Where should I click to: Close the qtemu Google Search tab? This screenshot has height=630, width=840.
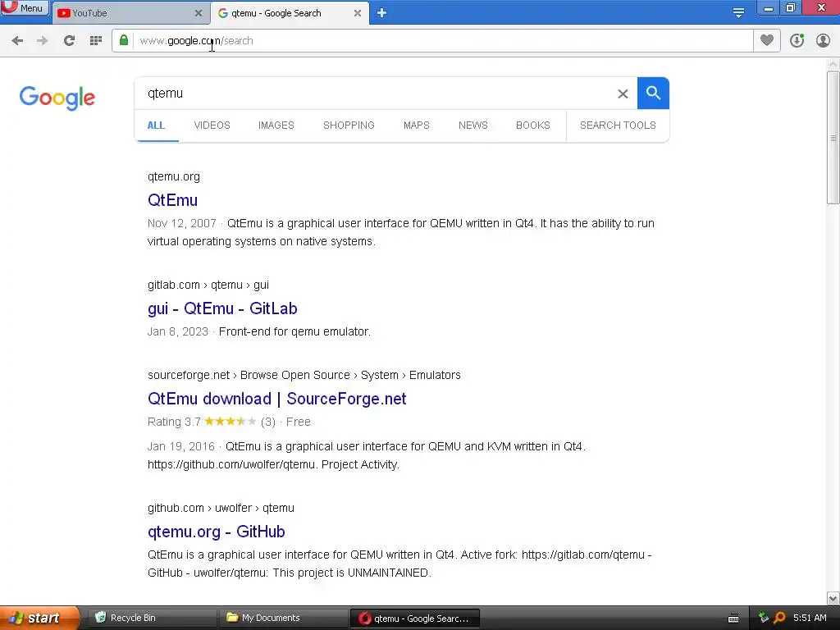coord(358,13)
